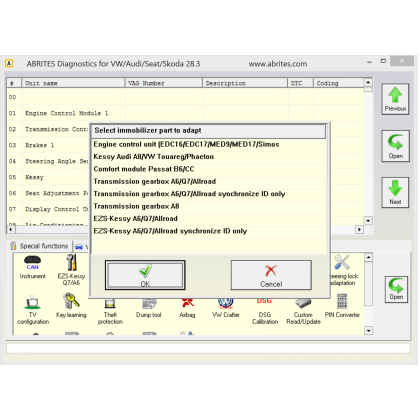Viewport: 420px width, 420px height.
Task: Click unit list scroll down arrow
Action: click(368, 221)
